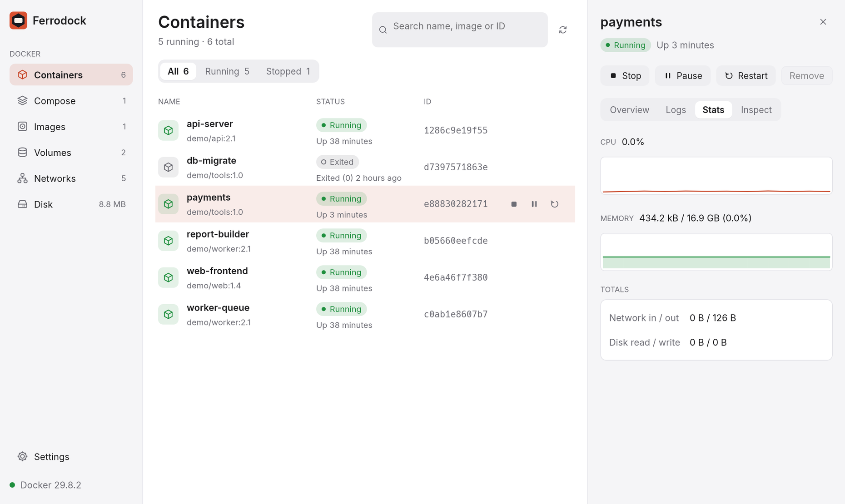Switch to the Overview tab
Viewport: 845px width, 504px height.
click(629, 110)
